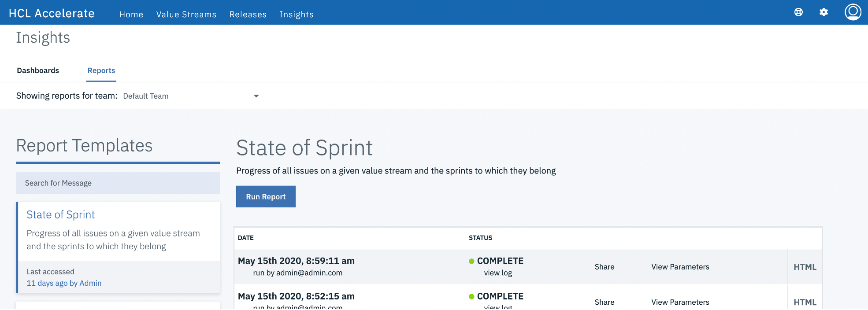Open Value Streams menu item

186,15
